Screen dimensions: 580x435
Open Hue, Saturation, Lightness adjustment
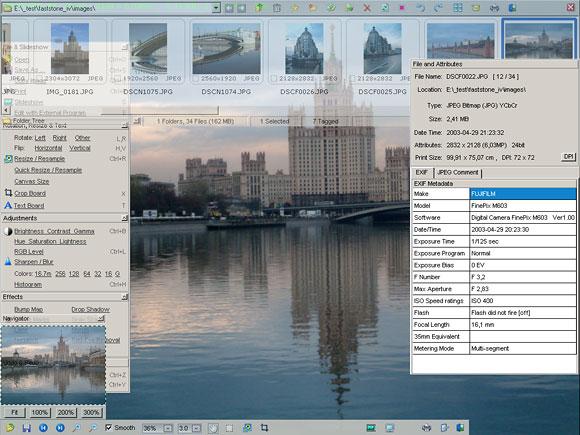tap(50, 242)
